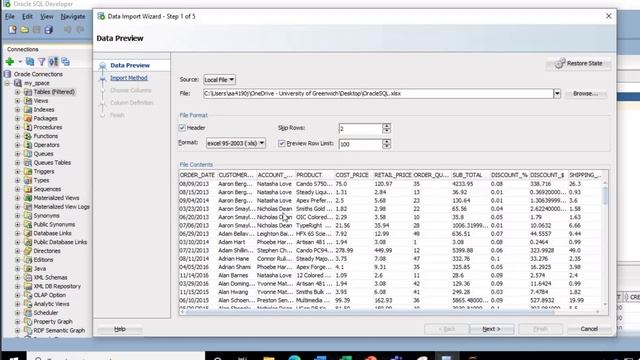Select the Functions tree node
This screenshot has width=640, height=360.
45,136
